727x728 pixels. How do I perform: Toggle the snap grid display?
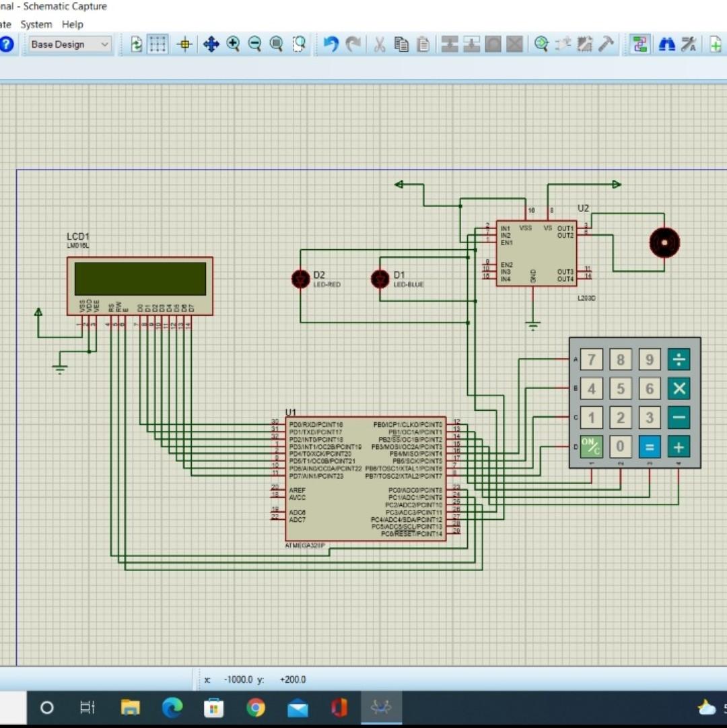pyautogui.click(x=158, y=44)
